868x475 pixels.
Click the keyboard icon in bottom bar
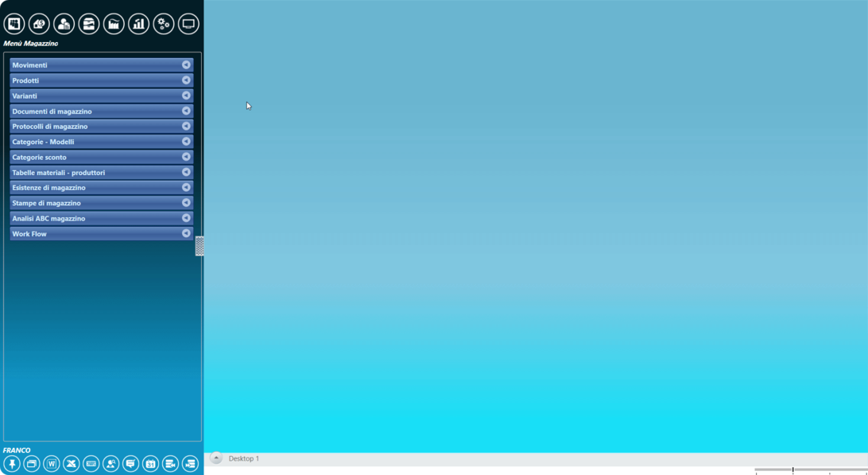(x=91, y=463)
